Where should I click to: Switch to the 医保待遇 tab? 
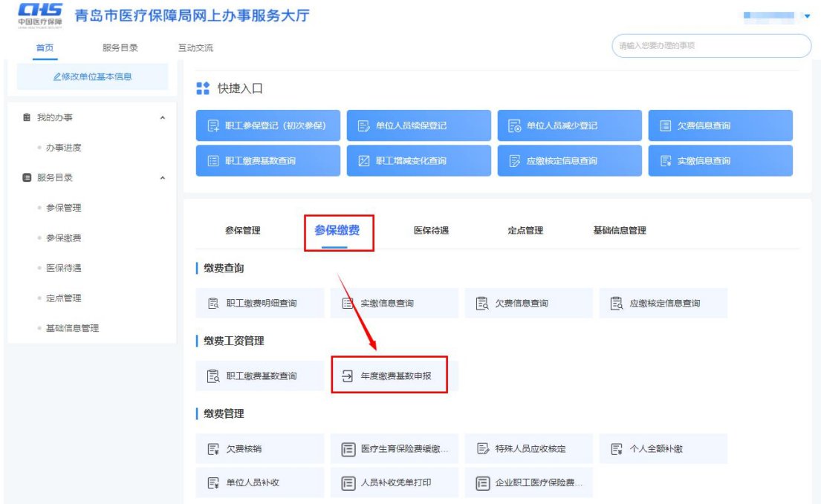pos(432,231)
